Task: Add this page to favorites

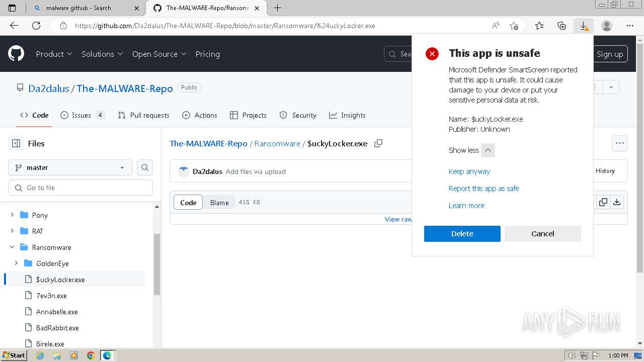Action: 514,26
